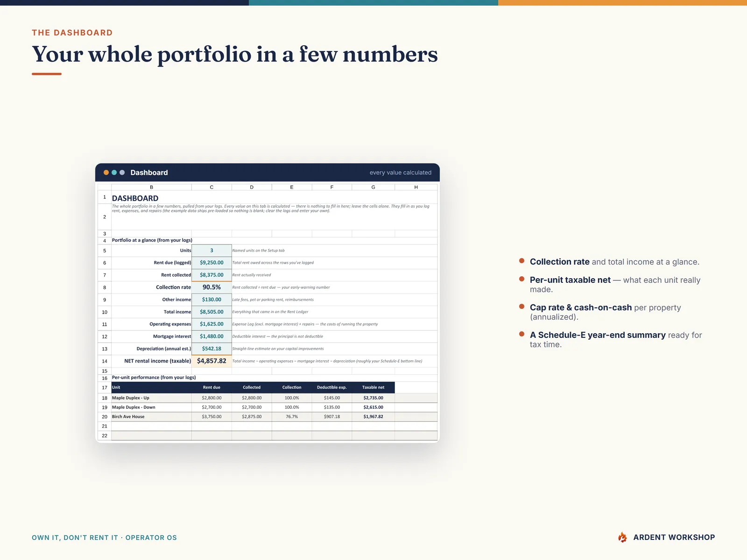Click the Taxable net column header
This screenshot has height=560, width=747.
point(373,387)
